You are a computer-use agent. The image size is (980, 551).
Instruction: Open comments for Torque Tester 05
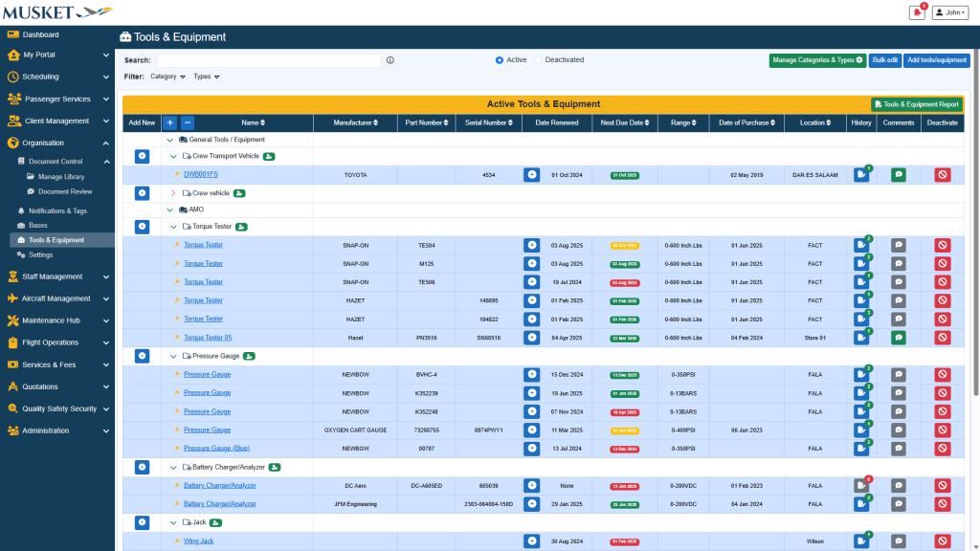pyautogui.click(x=899, y=338)
